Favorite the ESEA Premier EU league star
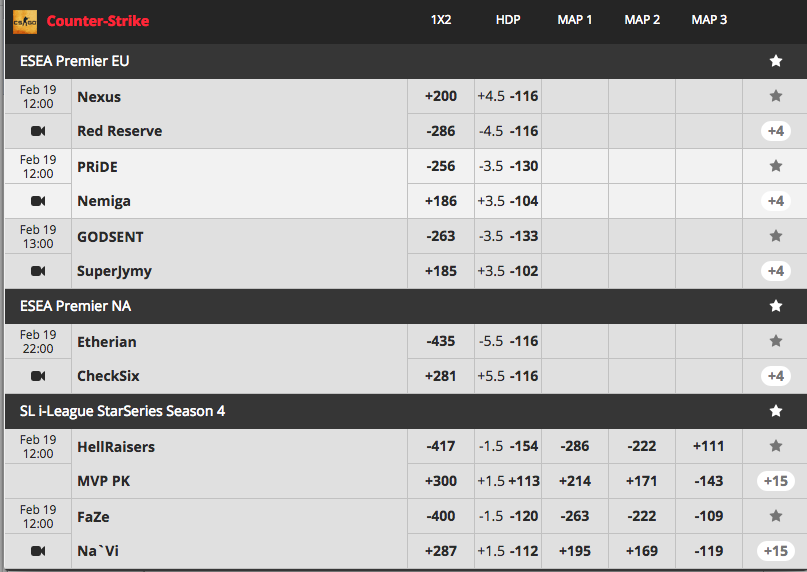 776,61
